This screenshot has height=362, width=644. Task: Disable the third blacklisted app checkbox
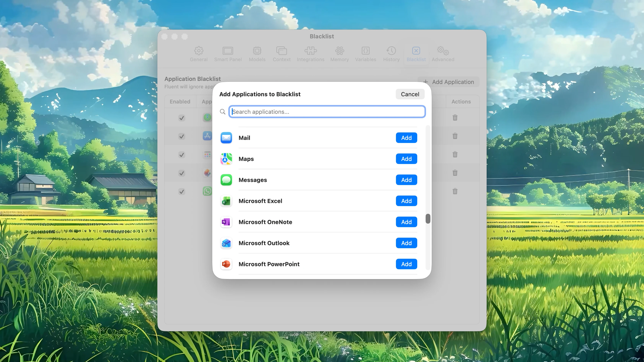tap(181, 155)
